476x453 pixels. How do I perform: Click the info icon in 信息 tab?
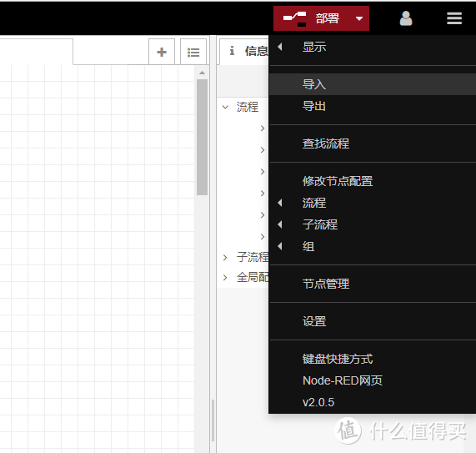[232, 51]
